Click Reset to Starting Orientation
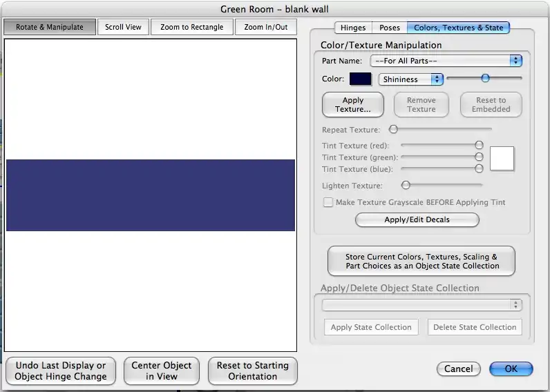The height and width of the screenshot is (392, 550). click(x=252, y=371)
